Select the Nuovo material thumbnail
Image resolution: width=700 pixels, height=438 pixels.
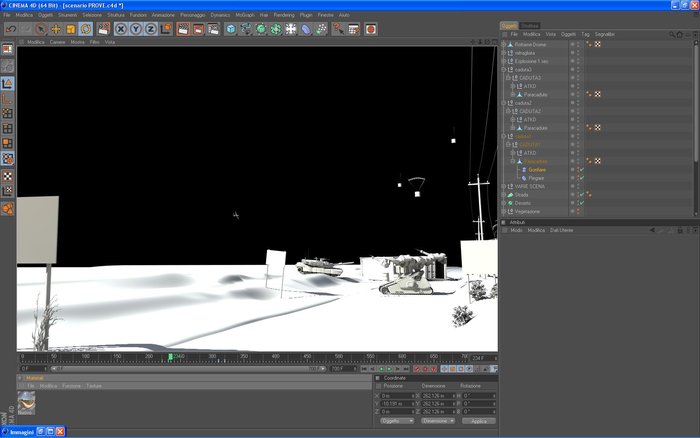[x=26, y=403]
